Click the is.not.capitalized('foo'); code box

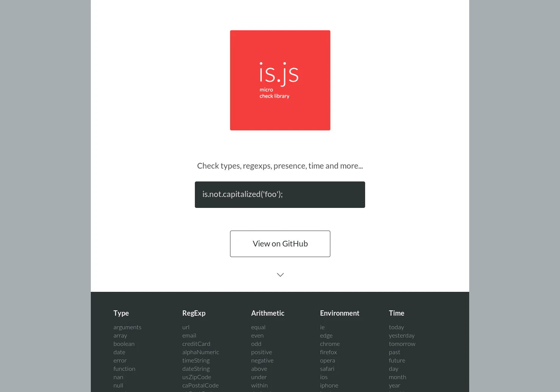(x=280, y=195)
